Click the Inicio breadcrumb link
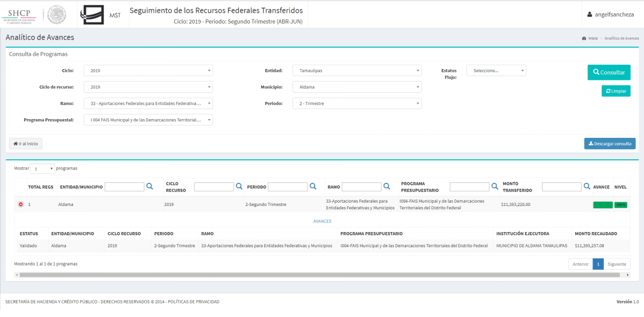Viewport: 644px width, 317px height. [592, 38]
